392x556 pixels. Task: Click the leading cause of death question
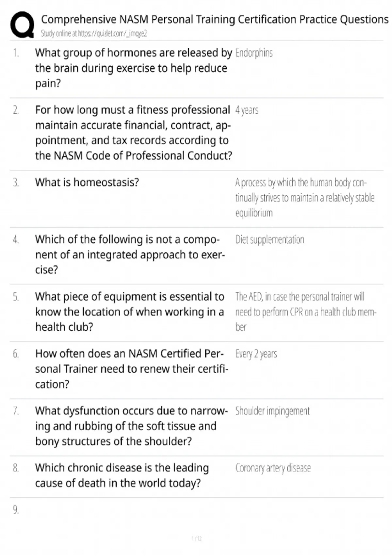[122, 475]
